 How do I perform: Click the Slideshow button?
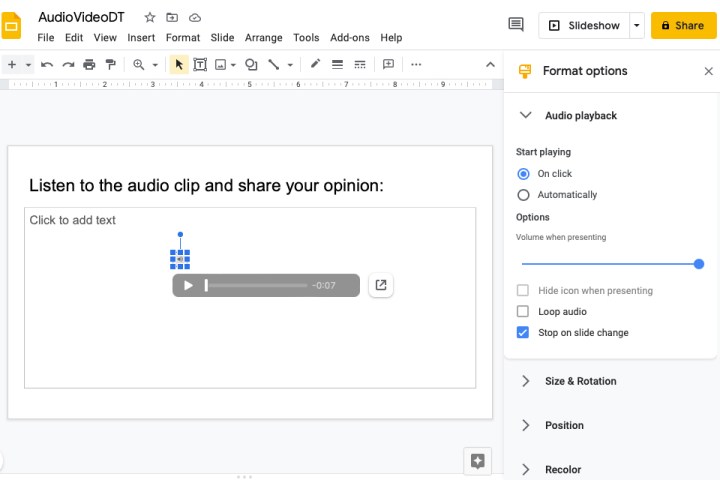584,25
